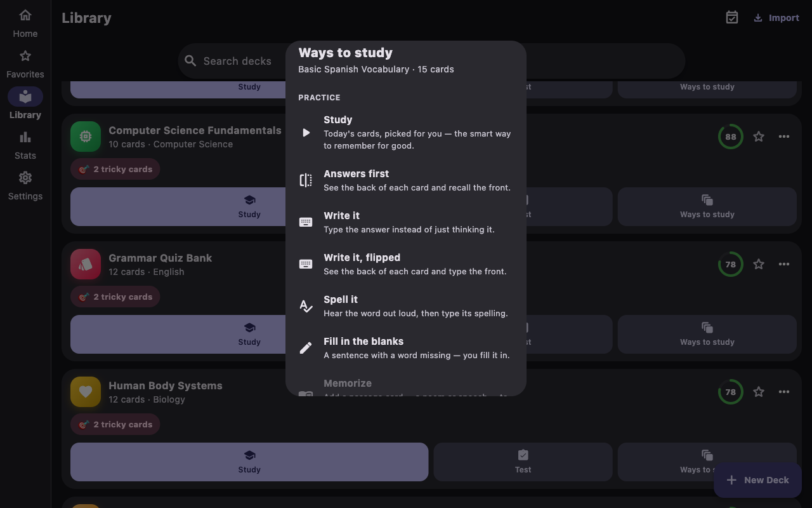The width and height of the screenshot is (812, 508).
Task: Open Stats page in sidebar
Action: click(25, 145)
